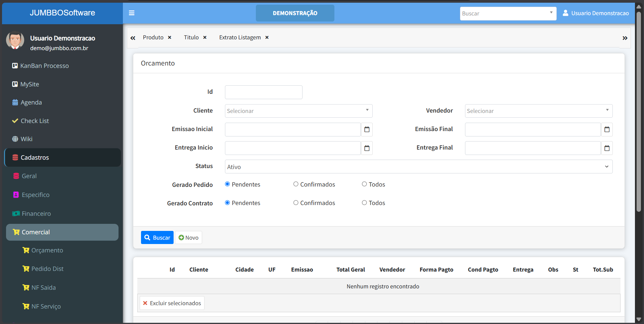The height and width of the screenshot is (324, 644).
Task: Switch to the Produto tab
Action: click(x=153, y=37)
